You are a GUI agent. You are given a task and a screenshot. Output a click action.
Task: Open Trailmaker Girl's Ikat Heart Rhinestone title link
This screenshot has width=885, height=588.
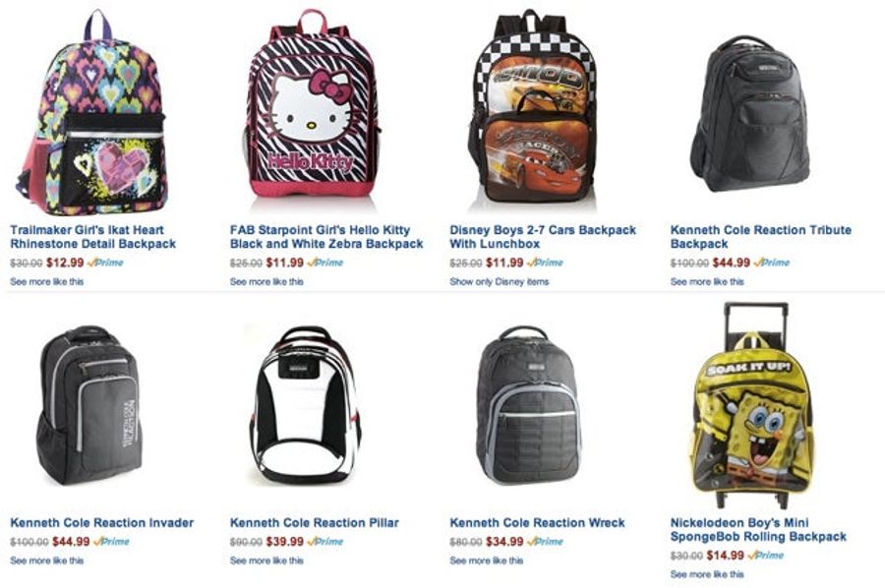point(93,237)
